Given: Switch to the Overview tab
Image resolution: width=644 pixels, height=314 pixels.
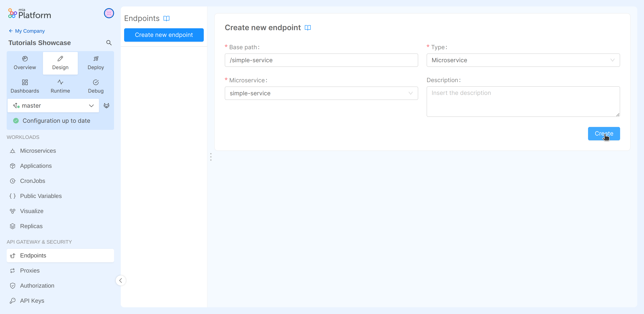Looking at the screenshot, I should click(25, 63).
